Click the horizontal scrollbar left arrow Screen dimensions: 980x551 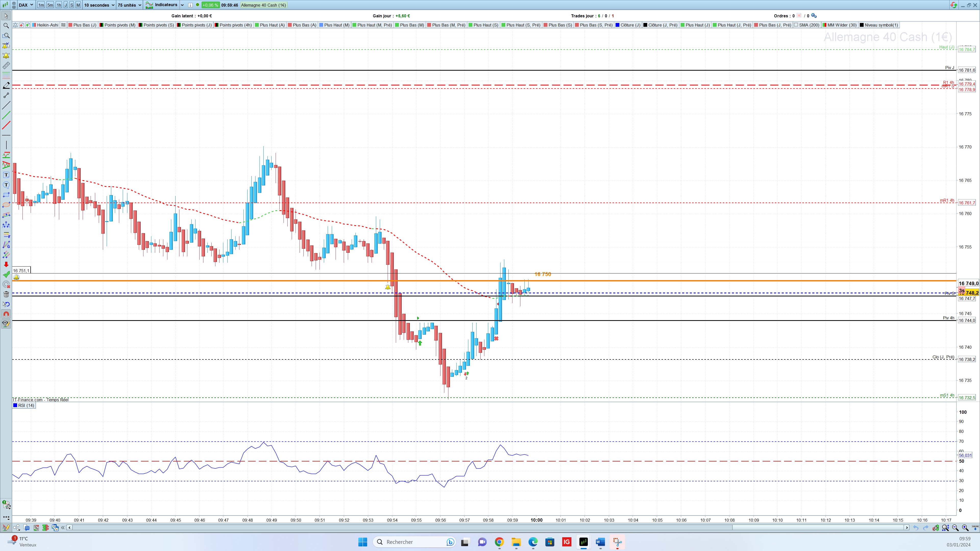tap(69, 528)
